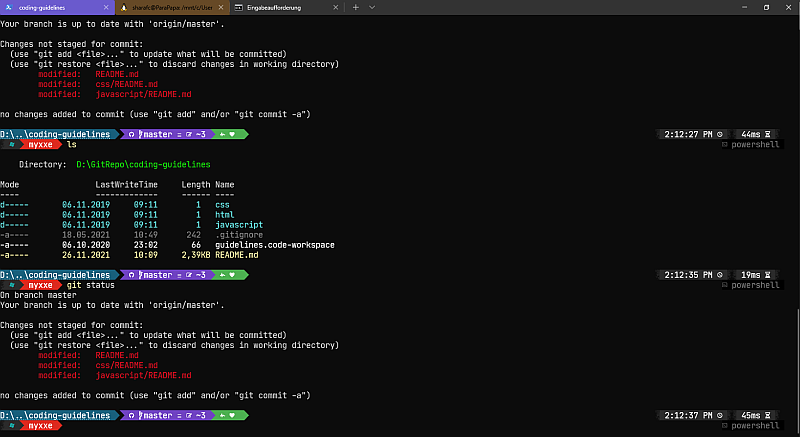Click the GitHub icon in the 2:12:27 PM prompt line
800x437 pixels.
132,134
